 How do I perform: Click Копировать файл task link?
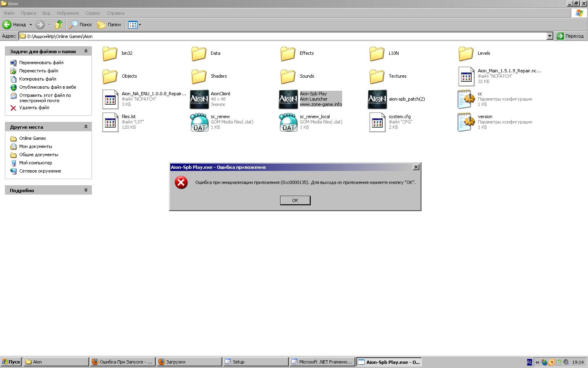[38, 79]
